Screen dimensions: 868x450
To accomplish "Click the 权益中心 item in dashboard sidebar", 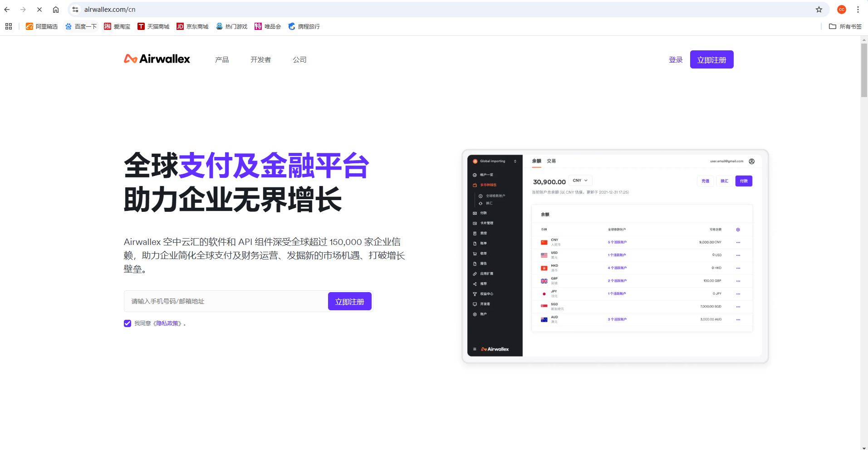I will [486, 294].
